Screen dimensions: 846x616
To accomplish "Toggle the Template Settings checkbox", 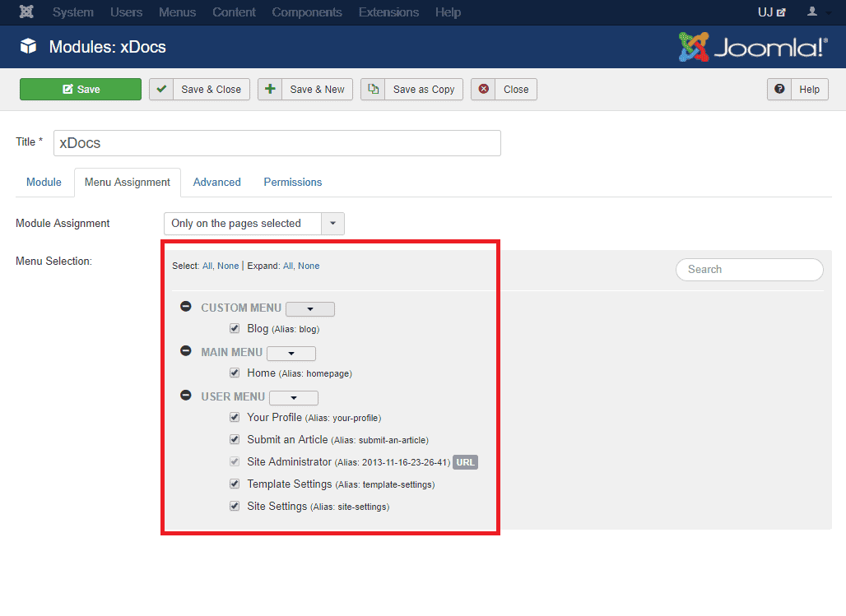I will pos(235,484).
